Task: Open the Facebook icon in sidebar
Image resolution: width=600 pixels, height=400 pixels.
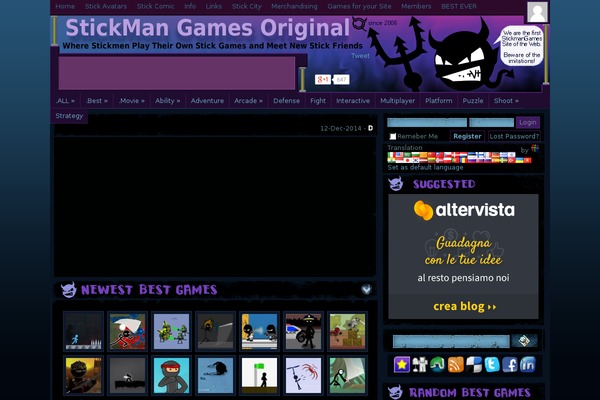Action: (x=510, y=364)
